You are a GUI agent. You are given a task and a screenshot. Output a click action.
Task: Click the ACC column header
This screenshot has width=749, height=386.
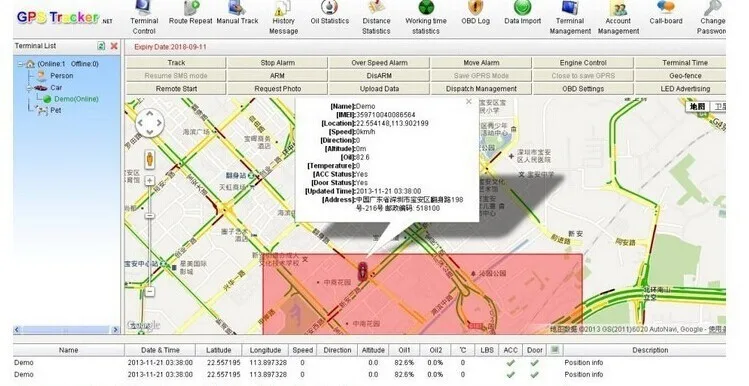point(511,350)
